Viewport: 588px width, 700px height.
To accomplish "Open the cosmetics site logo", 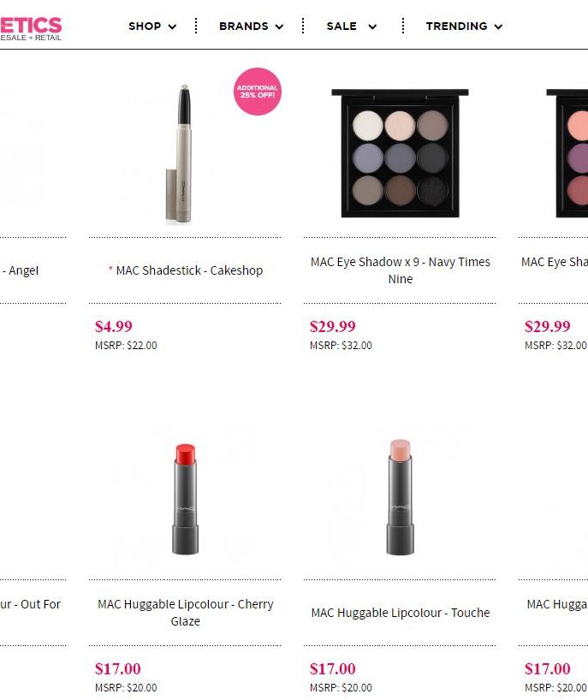I will 30,28.
